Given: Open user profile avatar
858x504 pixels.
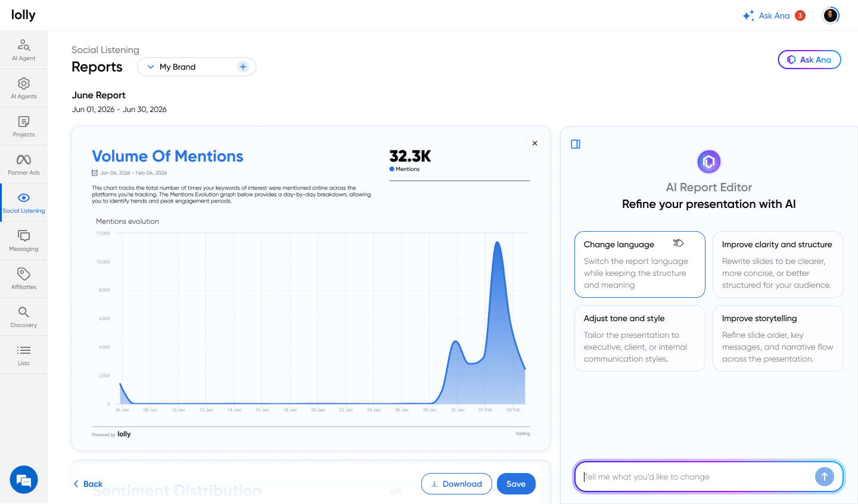Looking at the screenshot, I should pyautogui.click(x=831, y=15).
